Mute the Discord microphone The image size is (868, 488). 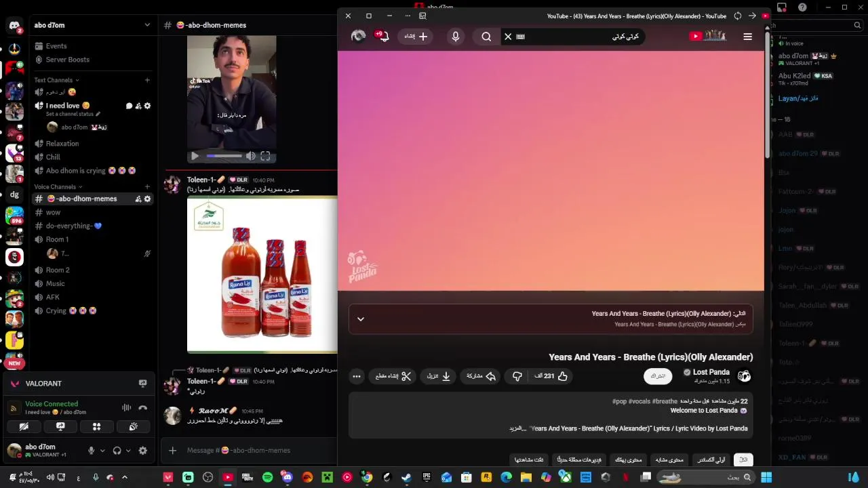point(91,450)
